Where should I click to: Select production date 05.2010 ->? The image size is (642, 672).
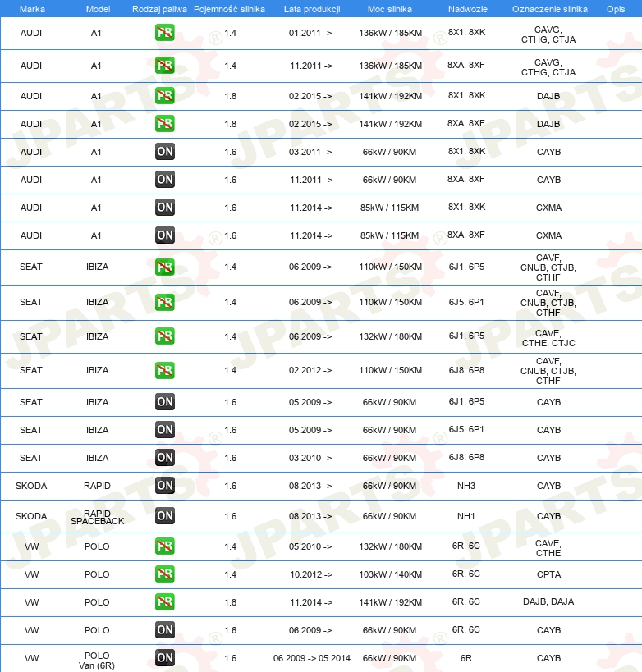click(x=310, y=546)
